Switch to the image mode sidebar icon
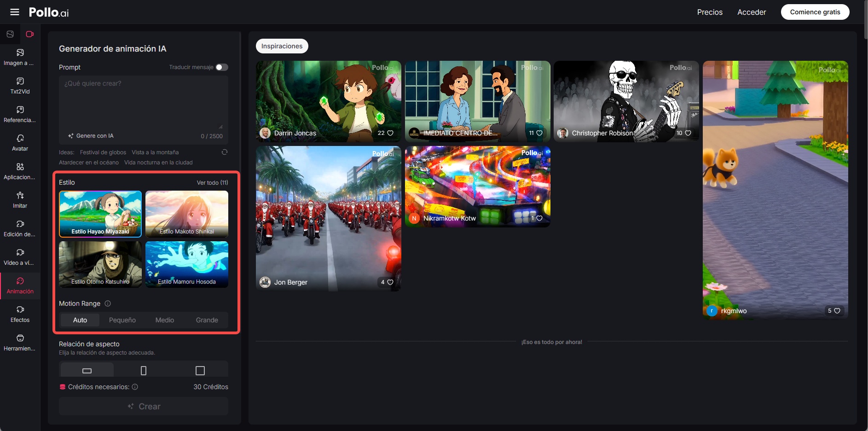The image size is (868, 431). pos(10,34)
